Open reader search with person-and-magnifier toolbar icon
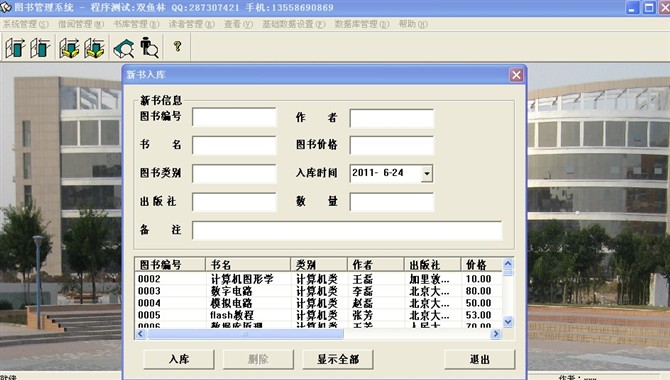 point(149,47)
